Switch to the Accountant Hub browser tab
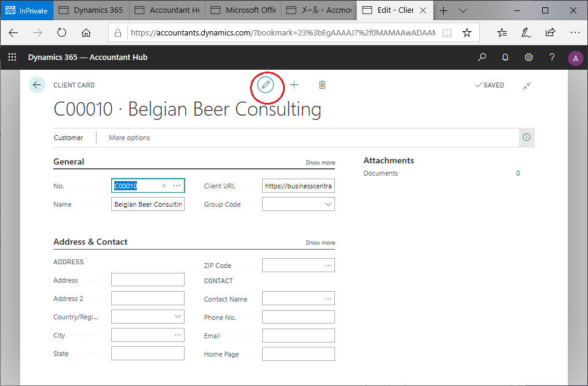 (x=167, y=10)
